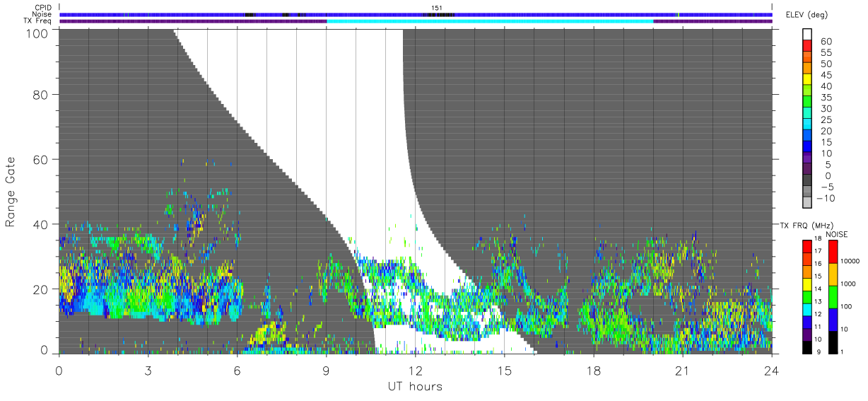Click the −10 label on ELEV colorbar
This screenshot has width=868, height=401.
point(824,197)
